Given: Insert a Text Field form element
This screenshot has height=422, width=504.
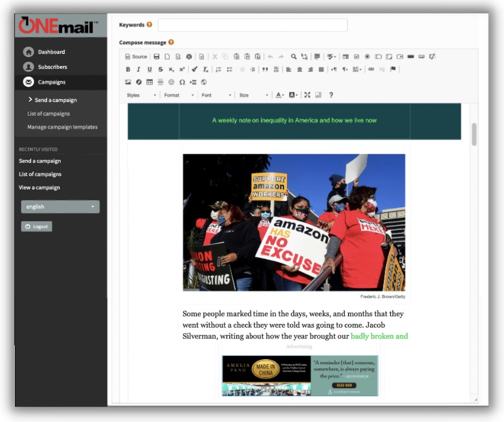Looking at the screenshot, I should pyautogui.click(x=379, y=57).
